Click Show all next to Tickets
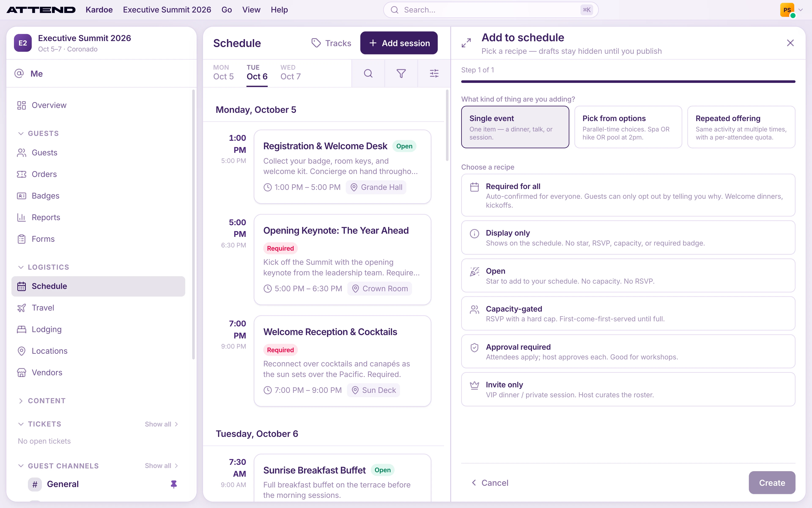The image size is (812, 508). pos(161,424)
